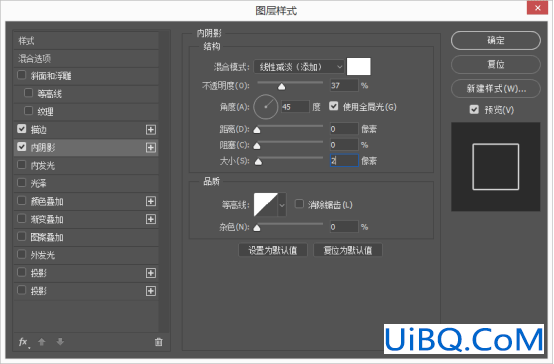This screenshot has width=554, height=364.
Task: Click 新建样式(W)... button
Action: 496,88
